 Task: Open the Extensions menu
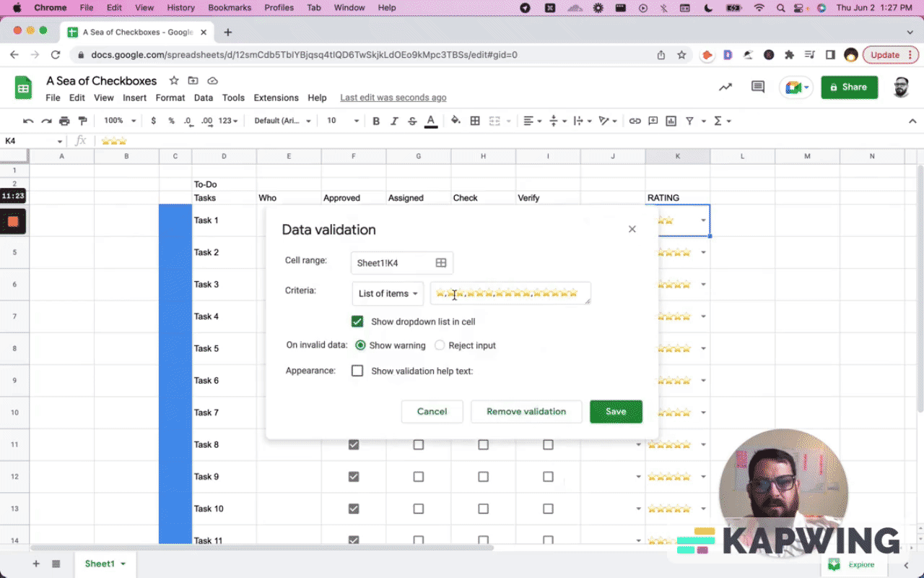click(x=276, y=98)
